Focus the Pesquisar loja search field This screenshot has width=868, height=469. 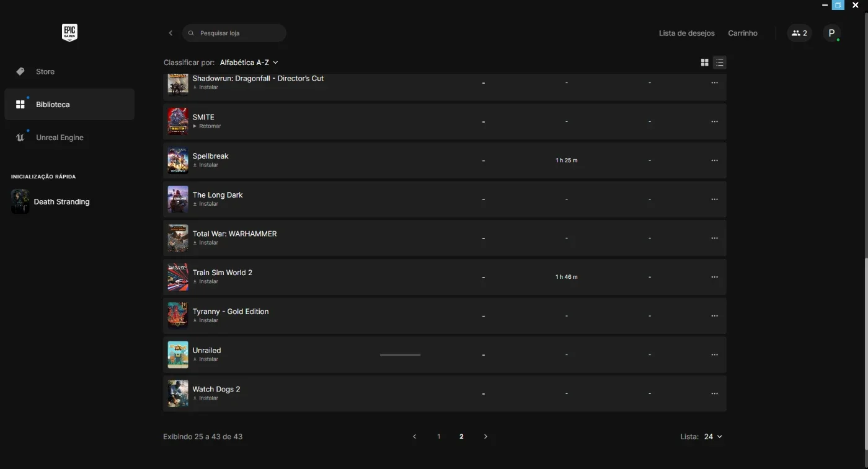pyautogui.click(x=234, y=33)
